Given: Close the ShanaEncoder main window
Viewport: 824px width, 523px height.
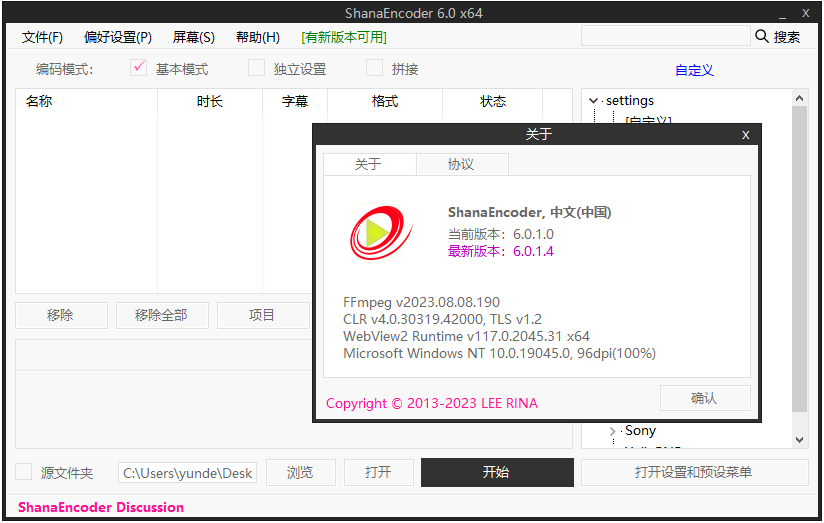Looking at the screenshot, I should point(805,13).
